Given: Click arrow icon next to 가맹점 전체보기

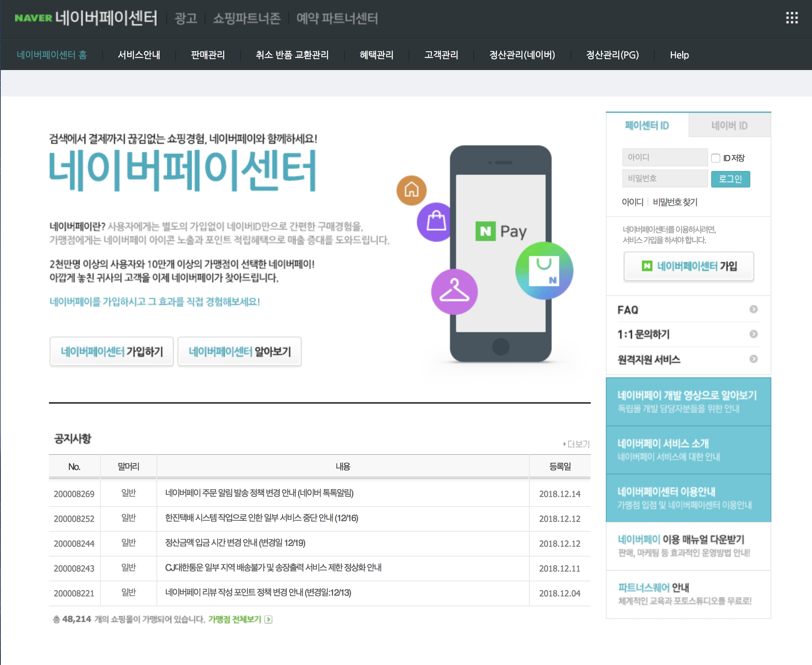Looking at the screenshot, I should (x=268, y=619).
